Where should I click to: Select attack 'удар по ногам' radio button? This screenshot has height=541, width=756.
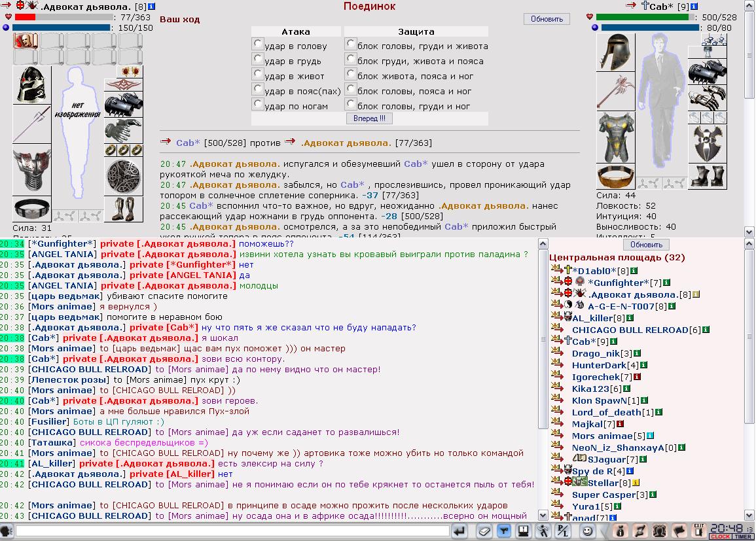point(257,104)
